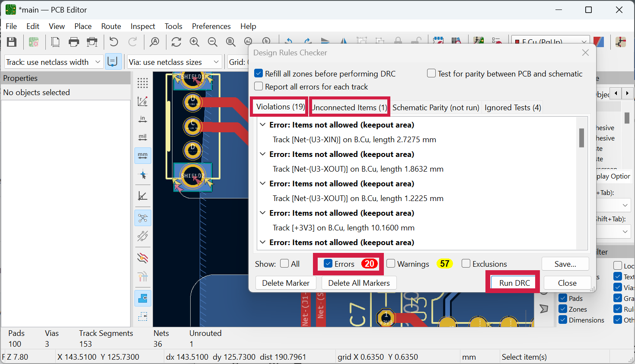Uncheck Refill all zones before performing DRC
This screenshot has width=635, height=364.
(x=258, y=73)
